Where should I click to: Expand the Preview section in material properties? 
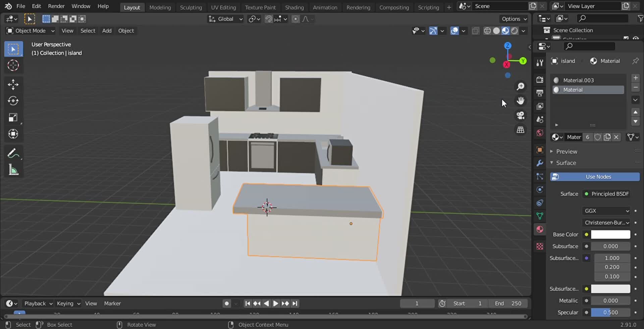click(x=567, y=151)
